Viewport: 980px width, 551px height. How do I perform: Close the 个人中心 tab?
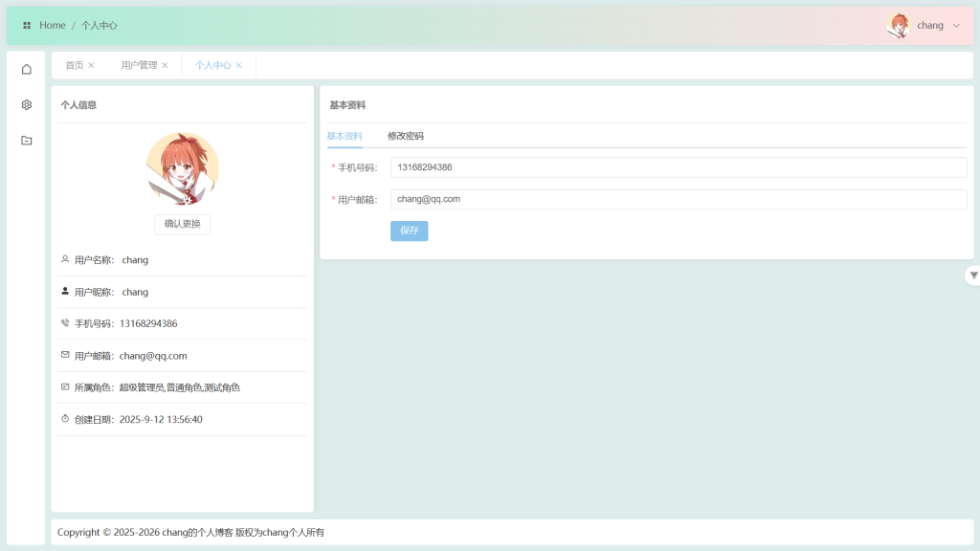(239, 65)
